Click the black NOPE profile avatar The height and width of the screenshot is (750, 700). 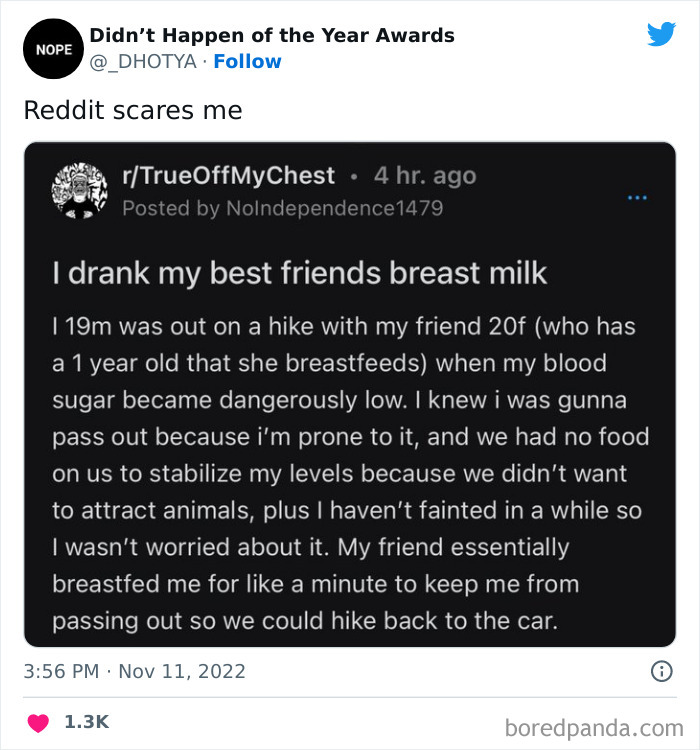48,48
